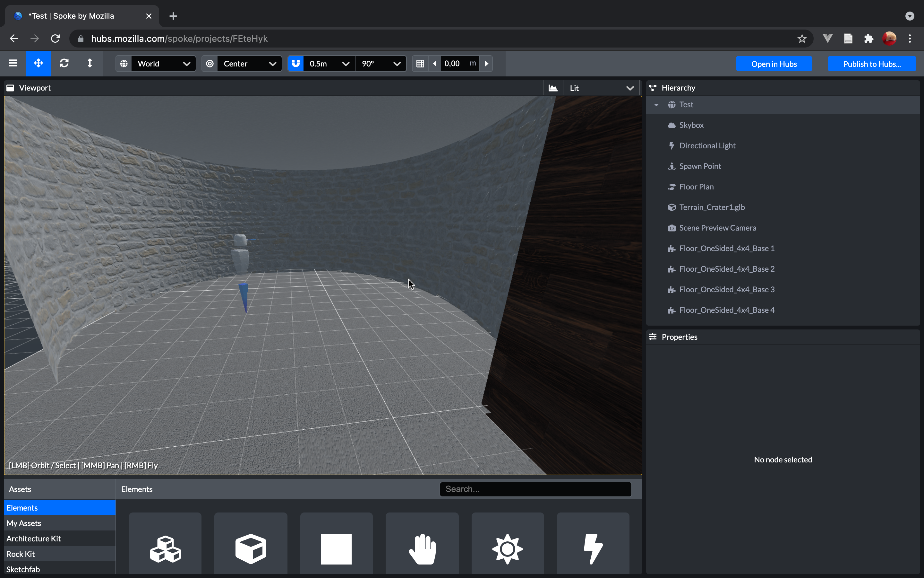
Task: Open My Assets category
Action: point(60,523)
